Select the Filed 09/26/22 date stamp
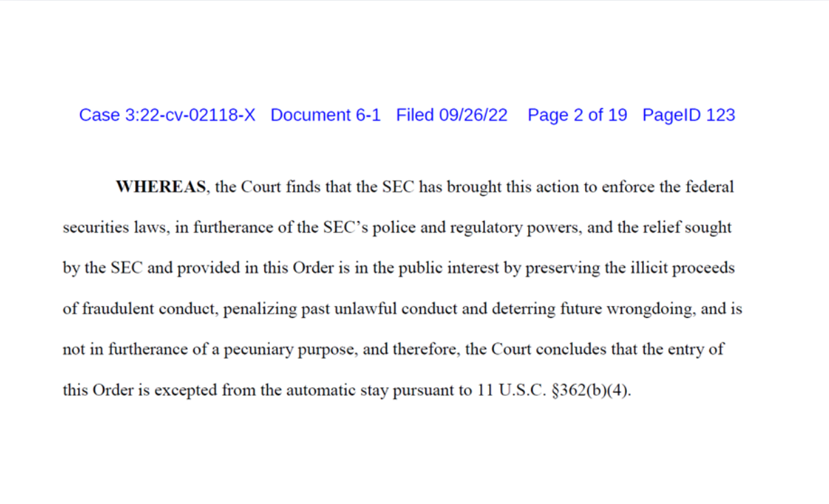This screenshot has width=829, height=504. point(452,115)
